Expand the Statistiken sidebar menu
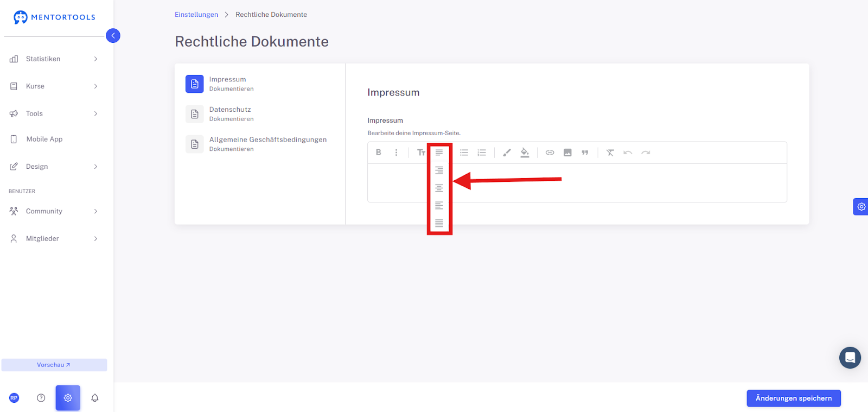Image resolution: width=868 pixels, height=412 pixels. 54,59
